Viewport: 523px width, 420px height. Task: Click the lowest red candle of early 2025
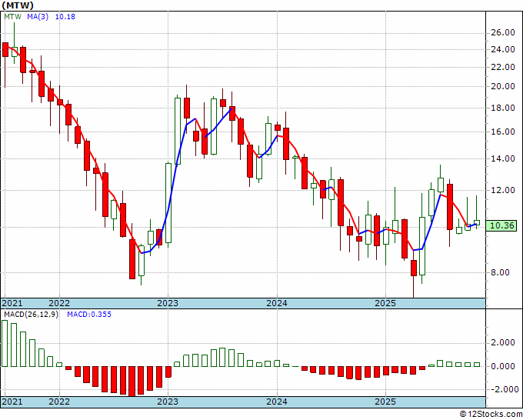coord(414,268)
